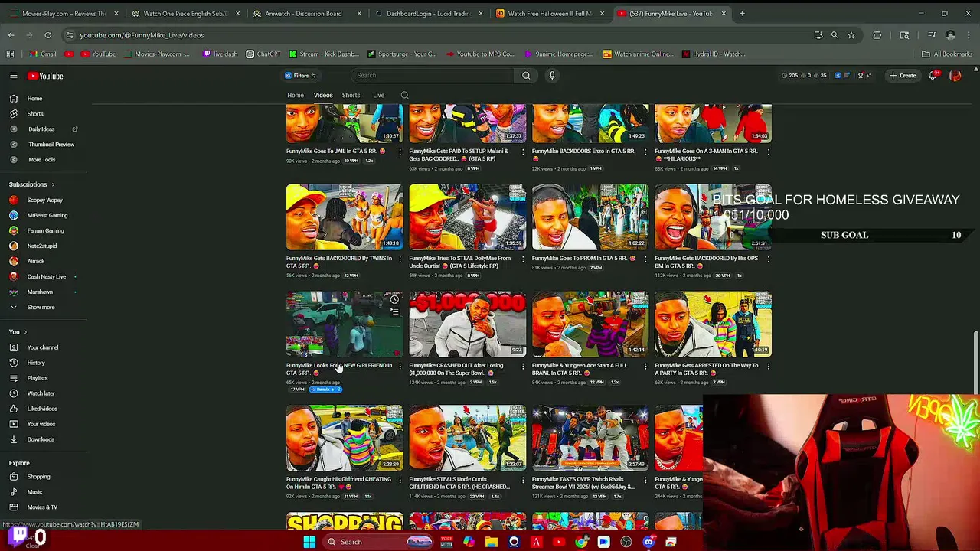980x551 pixels.
Task: Switch to the channel Shorts tab
Action: [351, 95]
